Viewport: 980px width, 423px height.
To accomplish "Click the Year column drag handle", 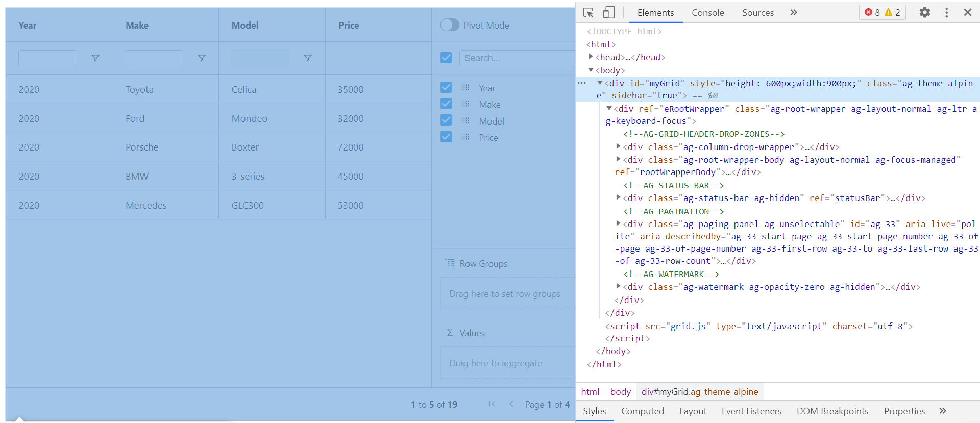I will tap(465, 88).
